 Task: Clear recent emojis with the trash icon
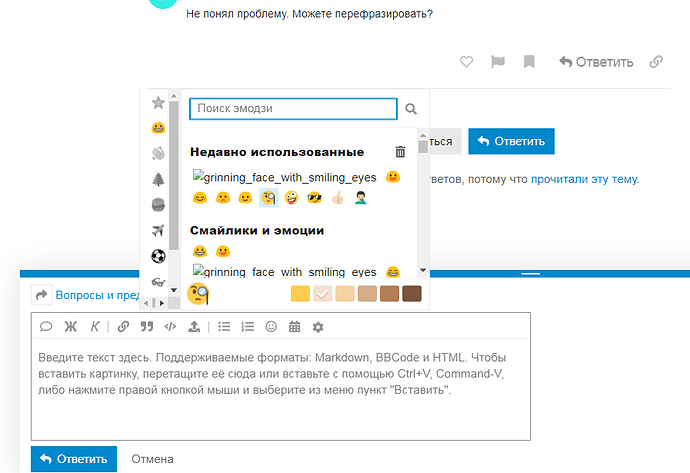click(x=400, y=152)
